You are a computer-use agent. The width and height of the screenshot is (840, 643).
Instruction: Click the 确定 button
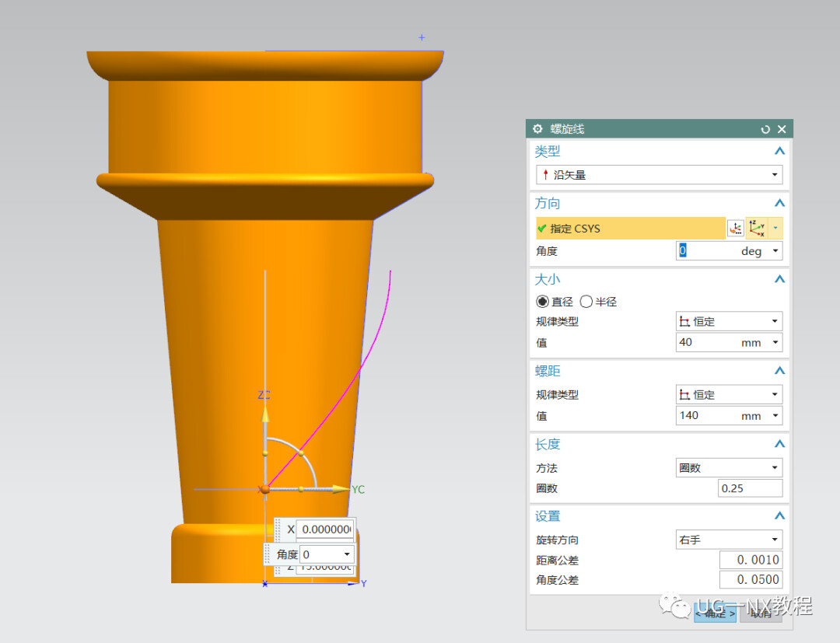point(716,613)
